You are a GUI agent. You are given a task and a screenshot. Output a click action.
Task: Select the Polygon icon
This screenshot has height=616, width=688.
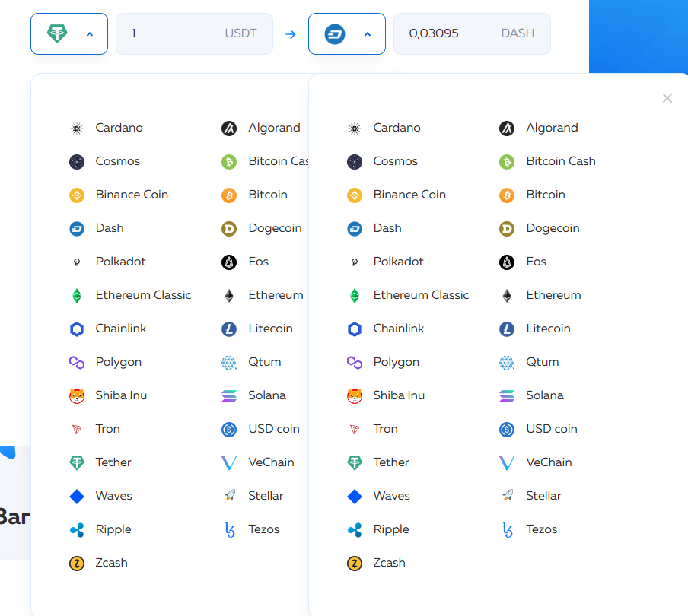(76, 362)
